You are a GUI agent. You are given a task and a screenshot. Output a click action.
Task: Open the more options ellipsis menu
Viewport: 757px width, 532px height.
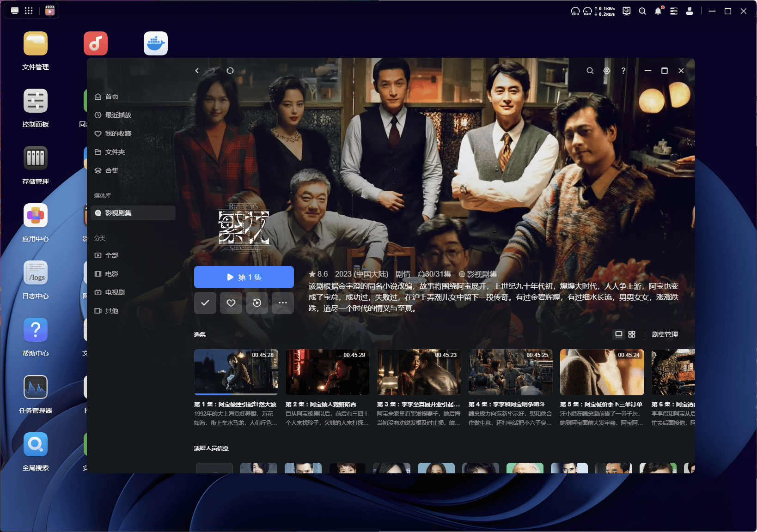click(283, 303)
